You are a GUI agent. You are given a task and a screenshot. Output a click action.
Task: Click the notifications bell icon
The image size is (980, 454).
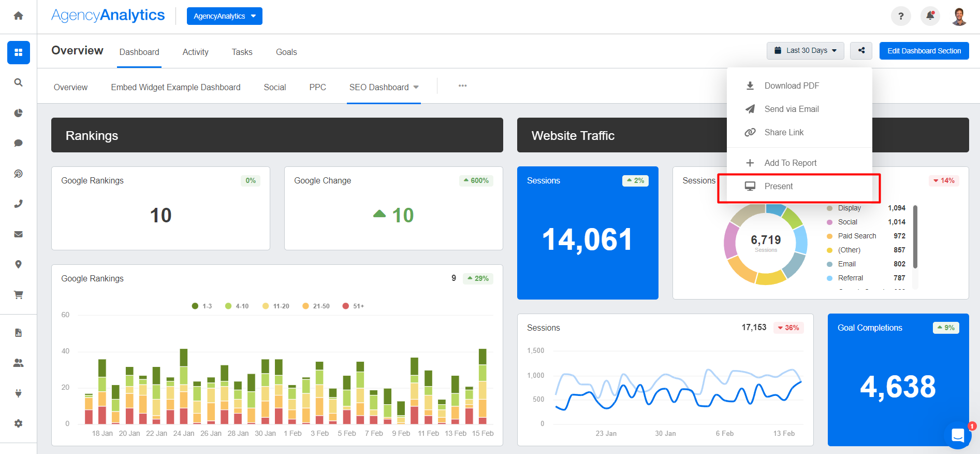tap(930, 16)
